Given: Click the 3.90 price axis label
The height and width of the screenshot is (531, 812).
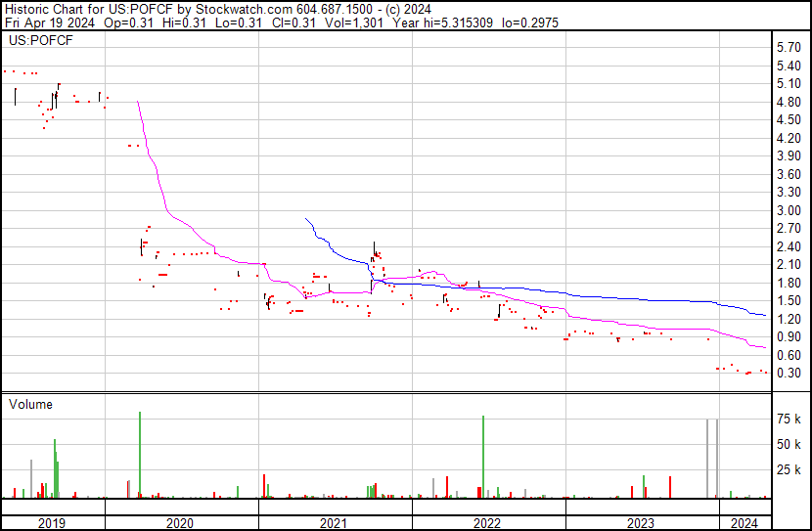Looking at the screenshot, I should click(789, 156).
